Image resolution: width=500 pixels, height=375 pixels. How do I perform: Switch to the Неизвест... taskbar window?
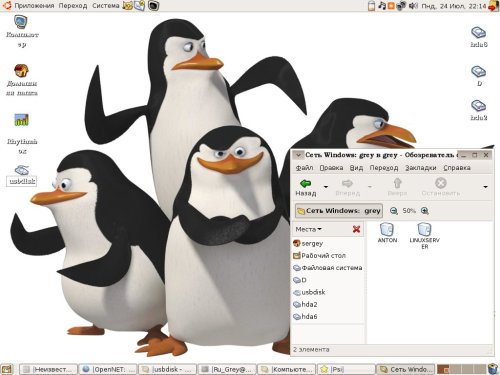[x=49, y=369]
